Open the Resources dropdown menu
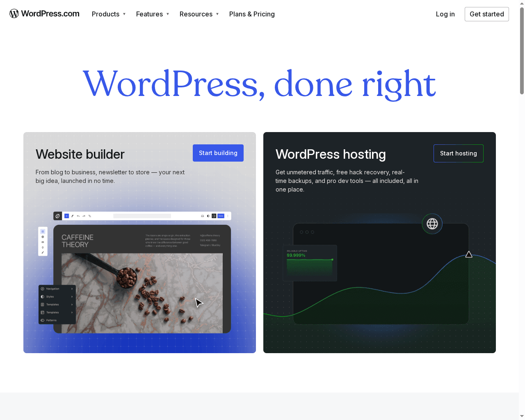 (196, 14)
